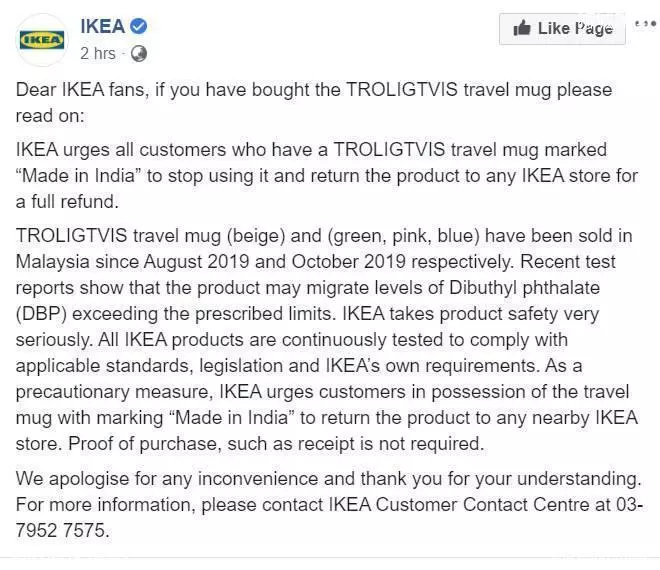
Task: Click the Like Page button
Action: click(562, 29)
